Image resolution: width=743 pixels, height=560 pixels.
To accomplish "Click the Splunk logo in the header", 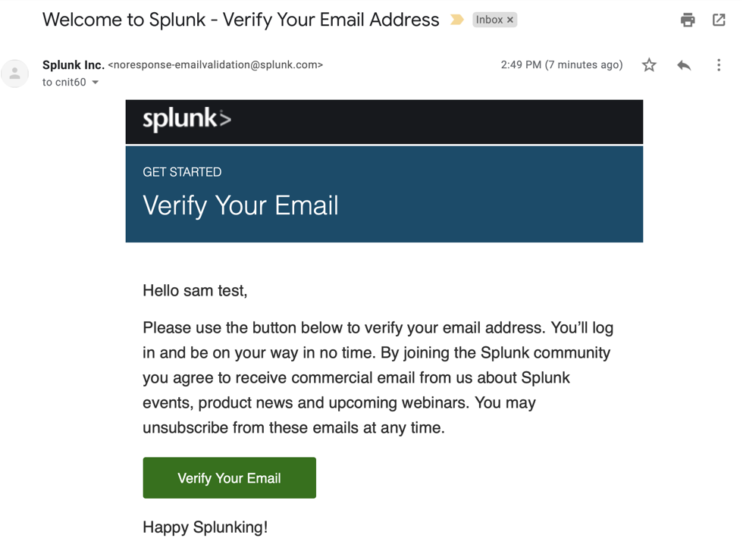I will (x=187, y=120).
